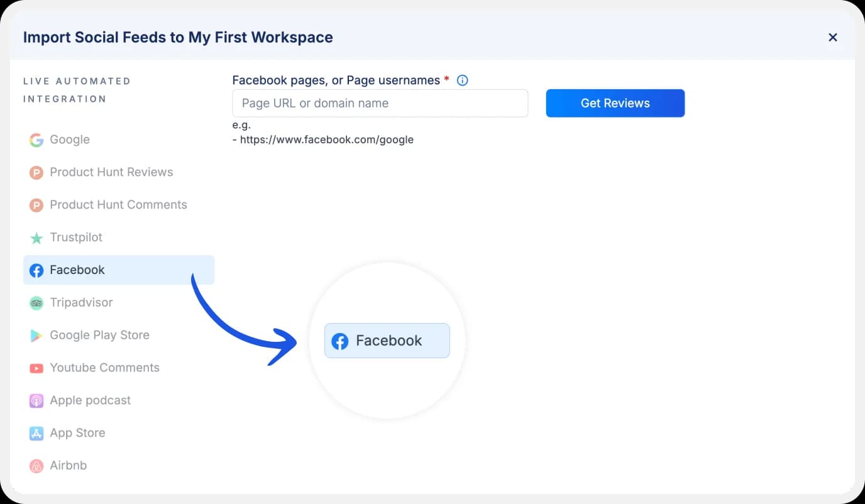Click the Trustpilot star icon
865x504 pixels.
click(36, 238)
